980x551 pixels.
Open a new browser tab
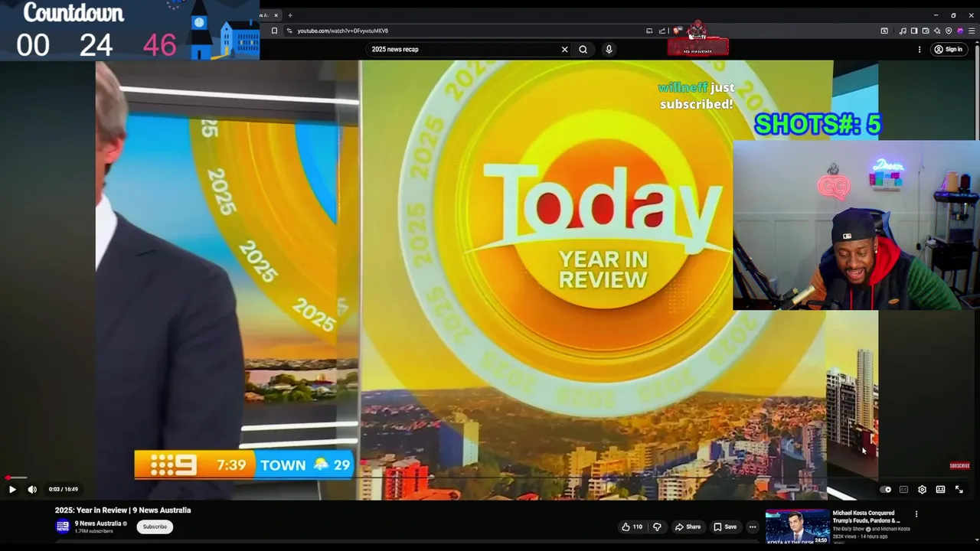(x=289, y=15)
